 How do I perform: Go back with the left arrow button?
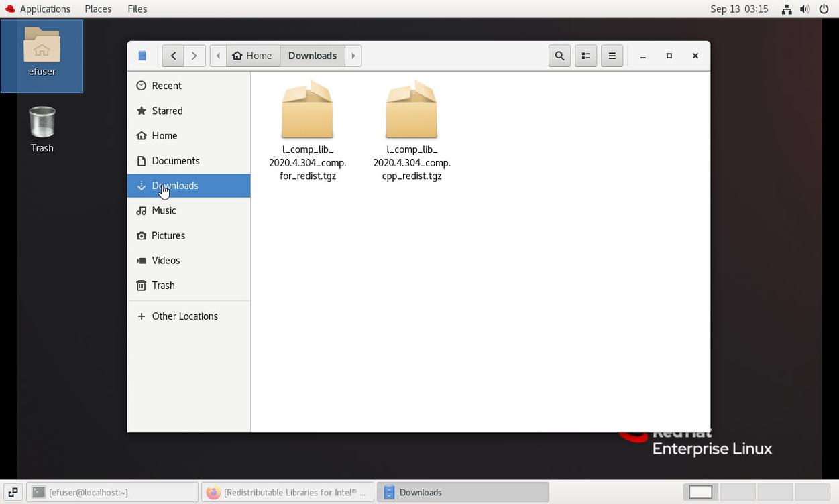(x=173, y=56)
